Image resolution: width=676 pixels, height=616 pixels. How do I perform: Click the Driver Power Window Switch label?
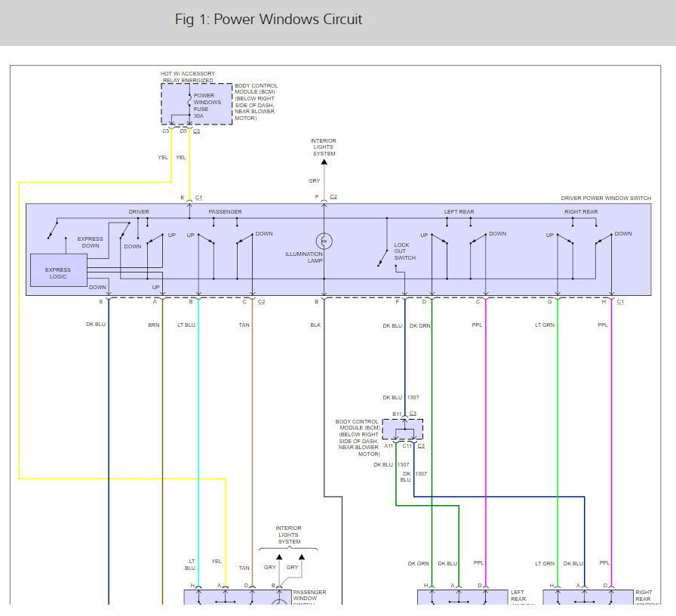click(606, 198)
